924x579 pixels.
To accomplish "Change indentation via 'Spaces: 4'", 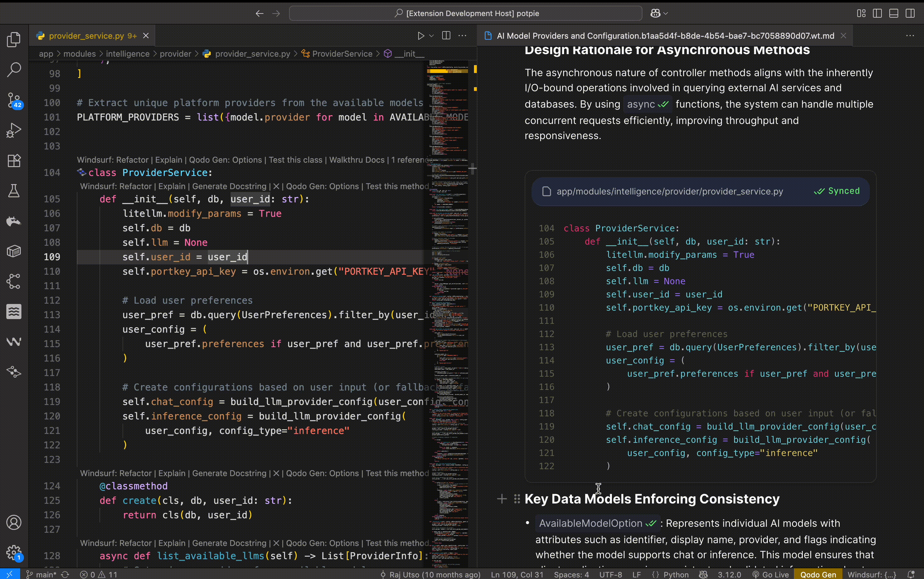I will [571, 574].
